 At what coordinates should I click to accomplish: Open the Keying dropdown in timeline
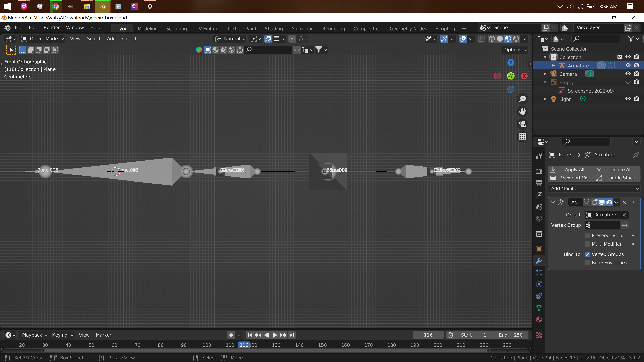point(63,335)
